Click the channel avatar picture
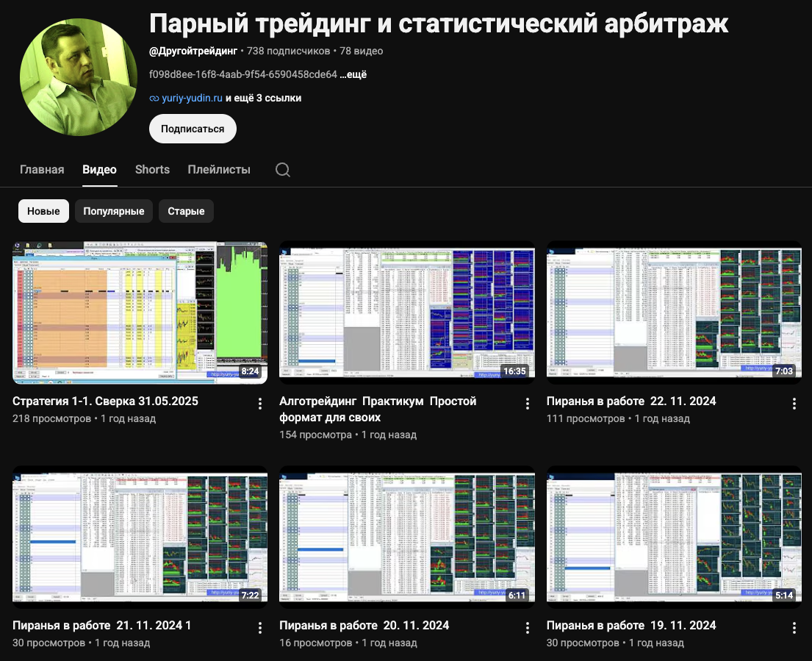Screen dimensions: 812x661 [x=79, y=77]
